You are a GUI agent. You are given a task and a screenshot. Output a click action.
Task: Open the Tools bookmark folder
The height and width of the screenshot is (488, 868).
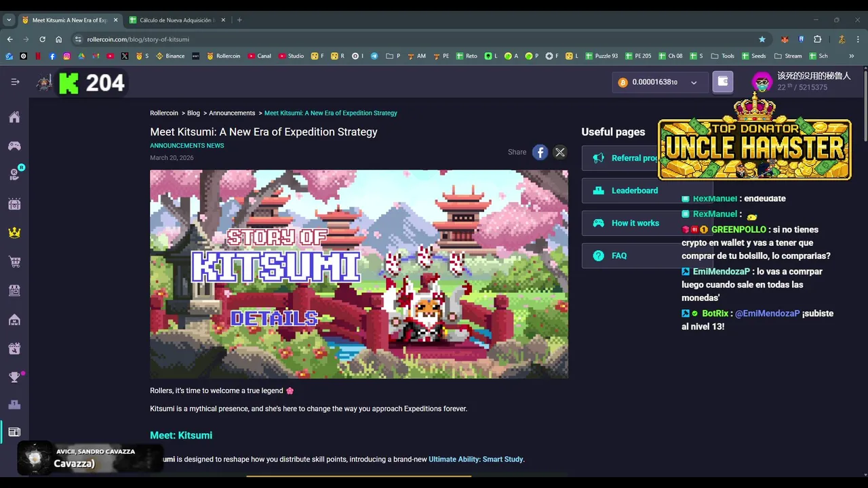point(723,56)
